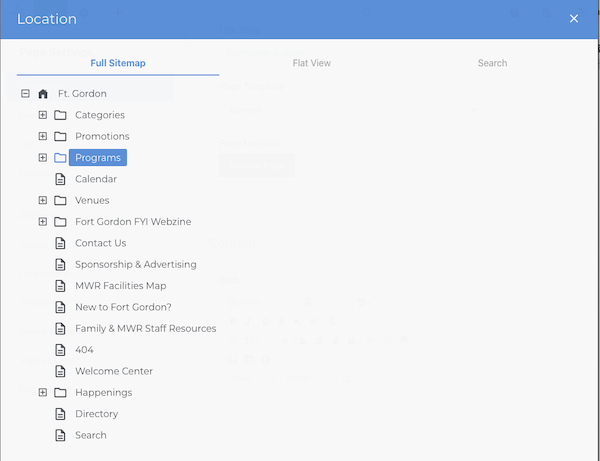Image resolution: width=600 pixels, height=461 pixels.
Task: Select the Welcome Center page
Action: pyautogui.click(x=114, y=371)
